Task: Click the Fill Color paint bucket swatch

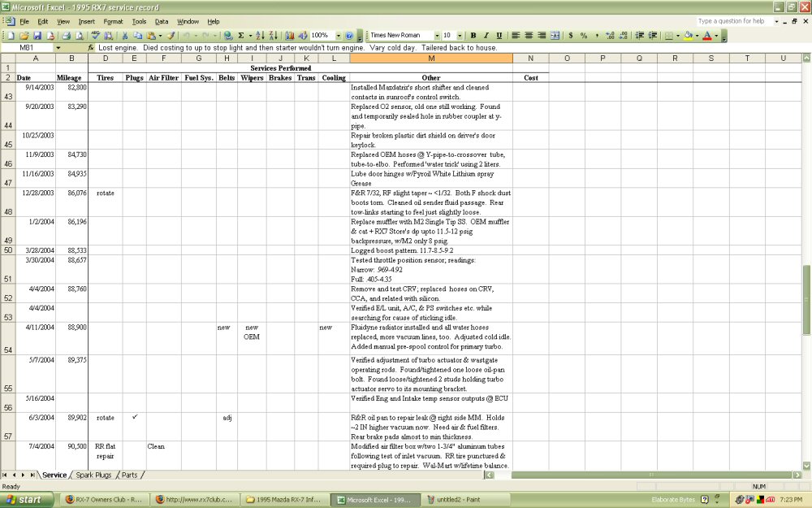Action: coord(689,35)
